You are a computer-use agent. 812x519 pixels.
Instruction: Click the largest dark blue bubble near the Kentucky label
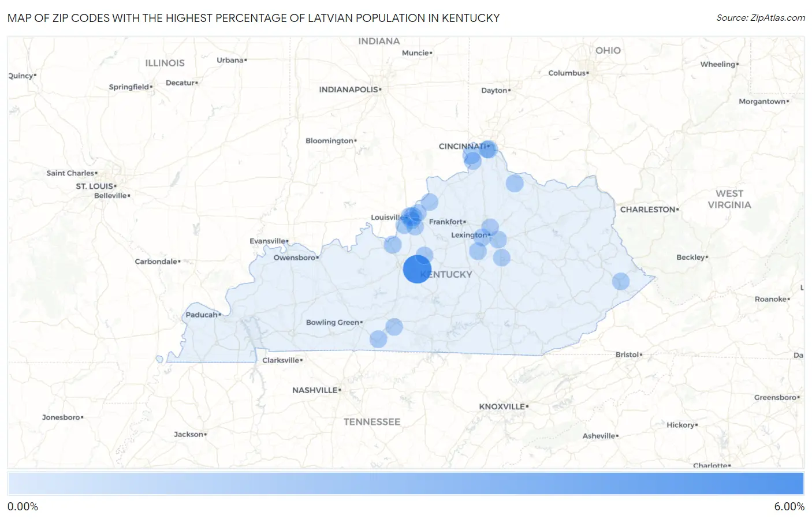point(417,269)
